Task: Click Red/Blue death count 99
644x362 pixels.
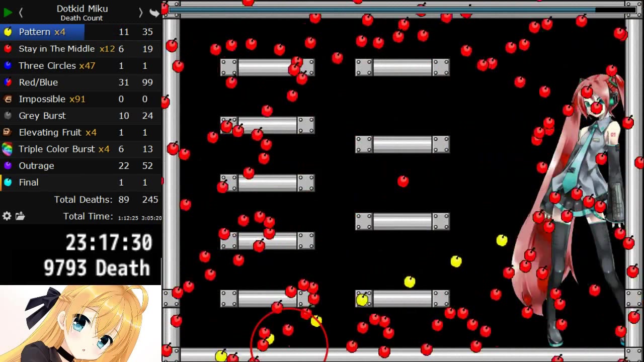Action: pyautogui.click(x=147, y=82)
